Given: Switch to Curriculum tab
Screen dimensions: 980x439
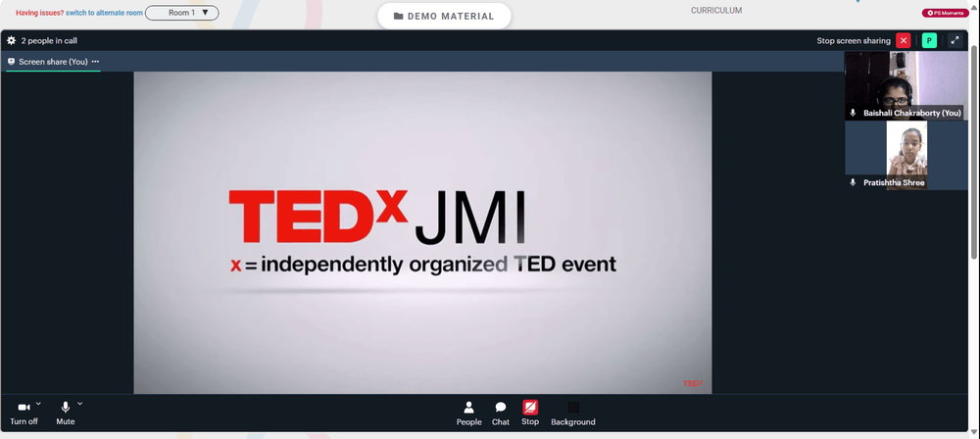Looking at the screenshot, I should coord(716,11).
